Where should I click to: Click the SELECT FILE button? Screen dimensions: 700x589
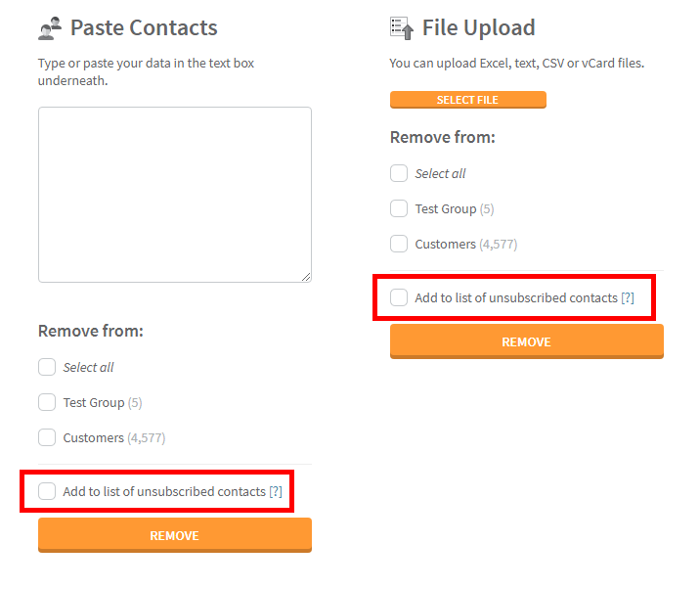(468, 100)
